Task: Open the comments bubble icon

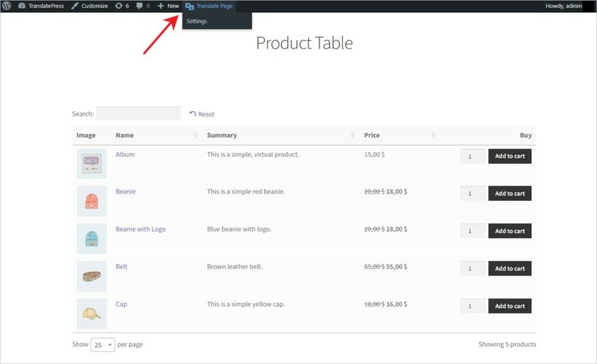Action: pos(140,6)
